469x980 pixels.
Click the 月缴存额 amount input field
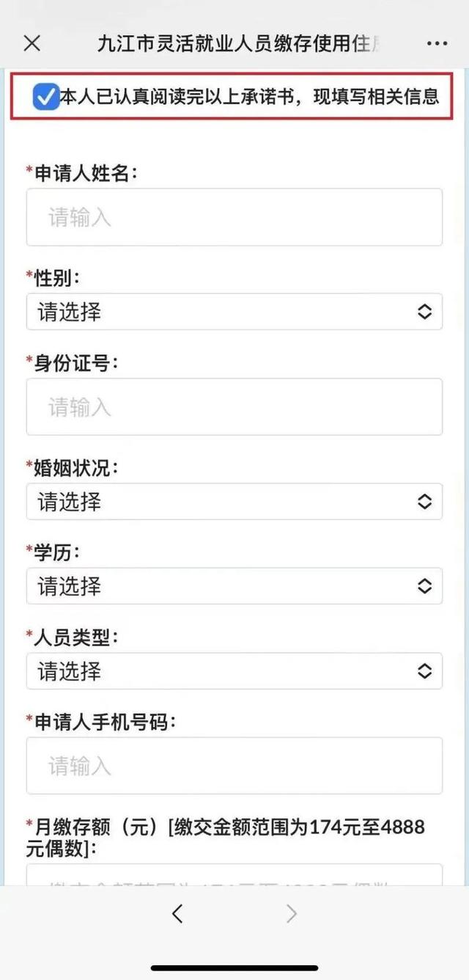click(234, 875)
